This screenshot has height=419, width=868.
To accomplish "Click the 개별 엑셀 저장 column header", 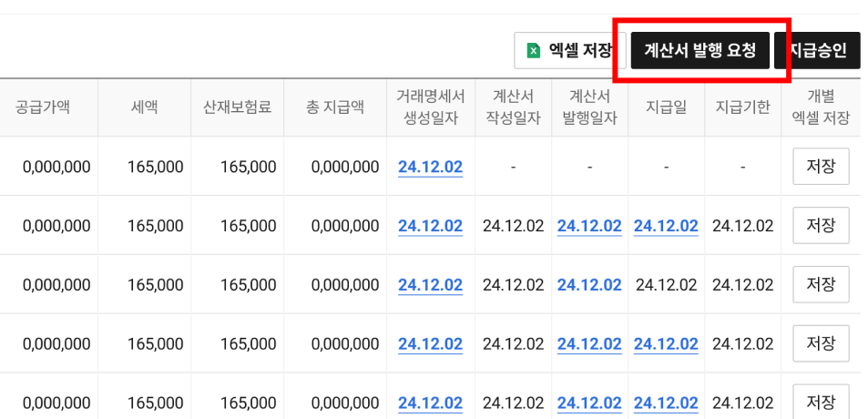I will tap(821, 107).
